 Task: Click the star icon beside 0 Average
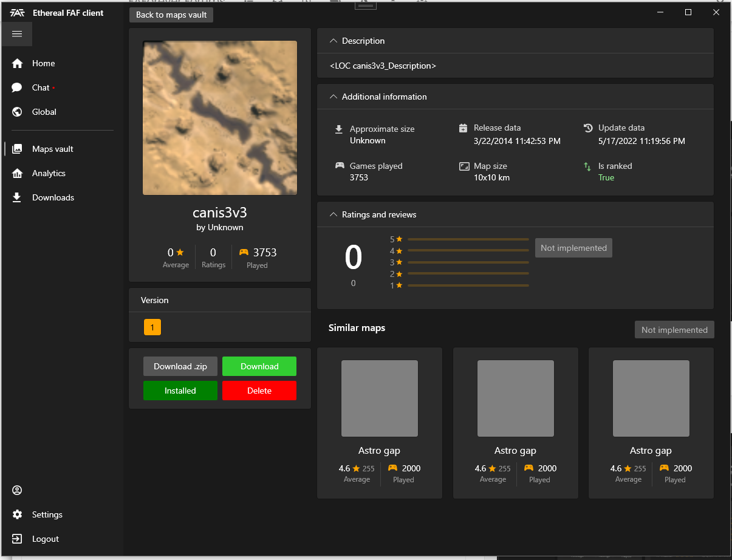tap(180, 252)
